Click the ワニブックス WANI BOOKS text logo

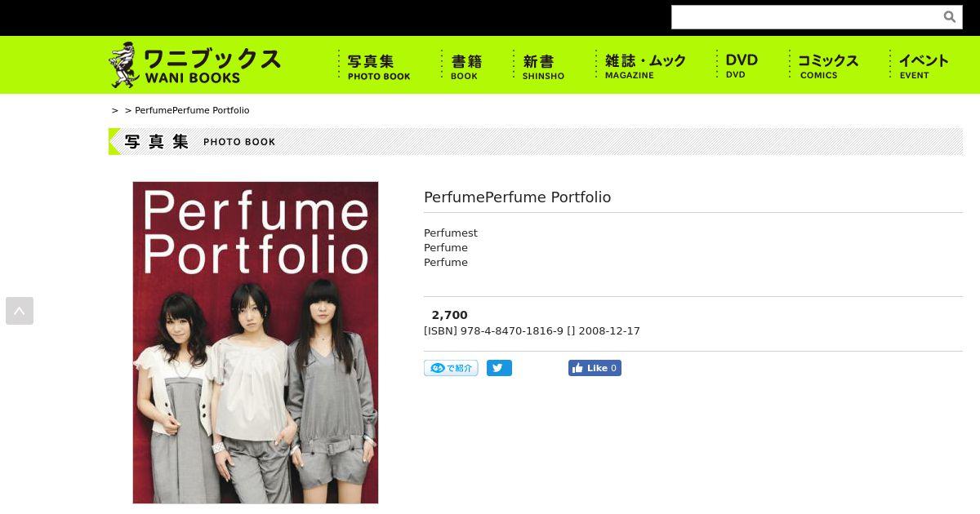(x=212, y=65)
